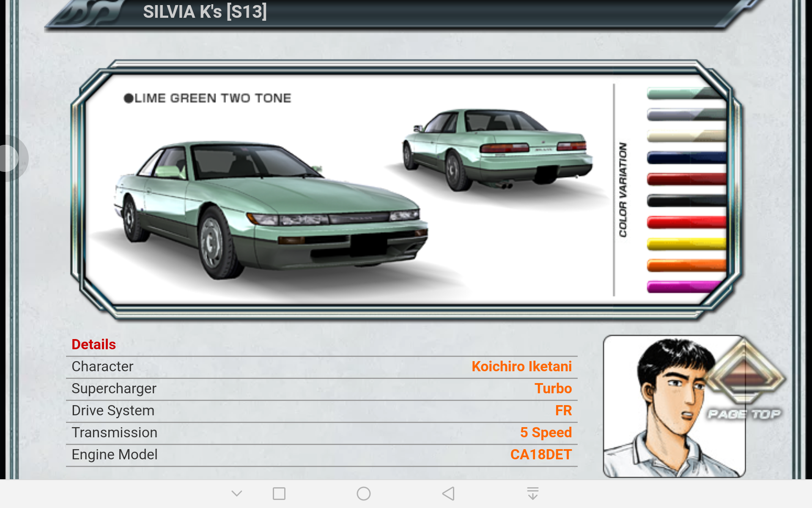The height and width of the screenshot is (508, 812).
Task: Select the dark blue color swatch
Action: tap(686, 157)
